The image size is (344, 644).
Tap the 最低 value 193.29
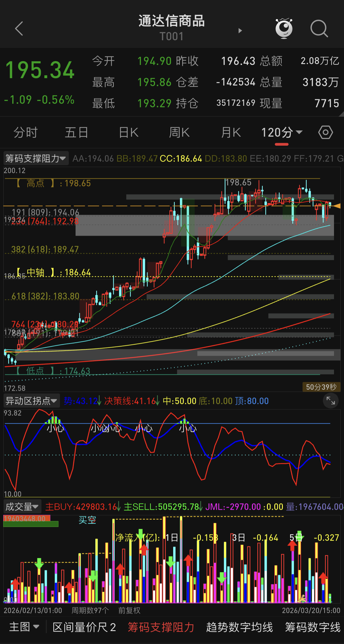click(x=154, y=103)
